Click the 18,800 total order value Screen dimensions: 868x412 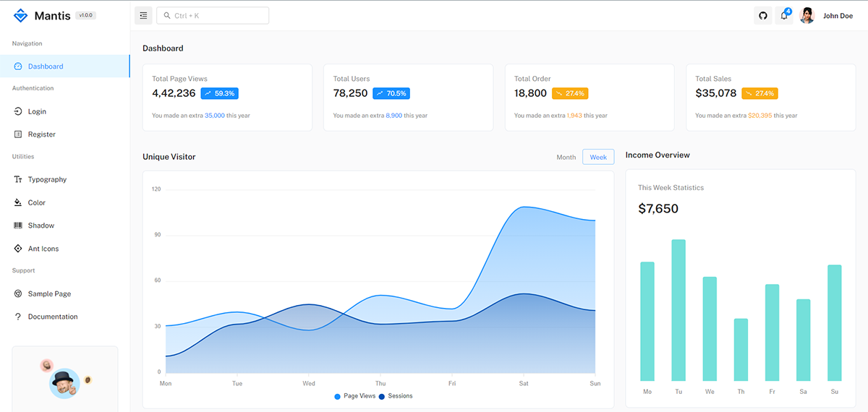pos(530,93)
